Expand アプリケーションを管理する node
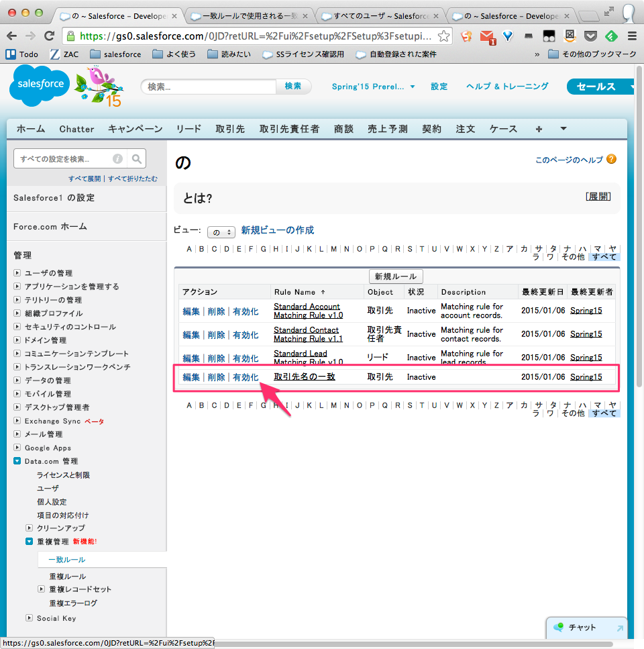Viewport: 644px width, 649px height. [17, 286]
